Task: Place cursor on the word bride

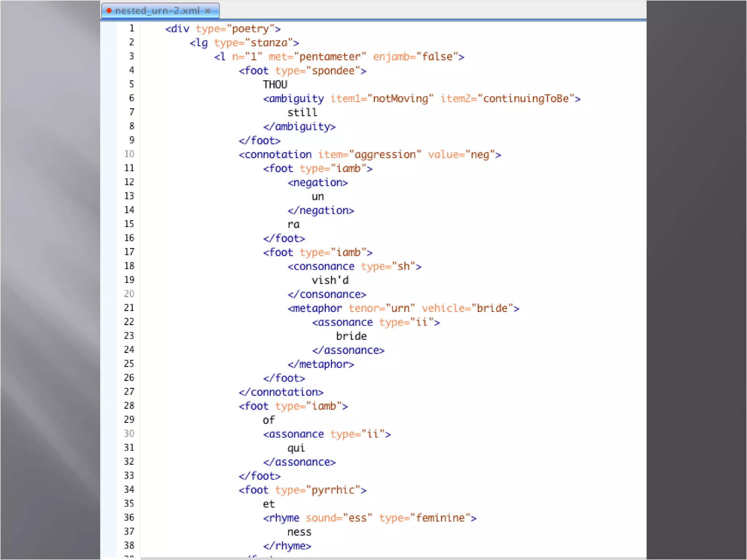Action: click(351, 336)
